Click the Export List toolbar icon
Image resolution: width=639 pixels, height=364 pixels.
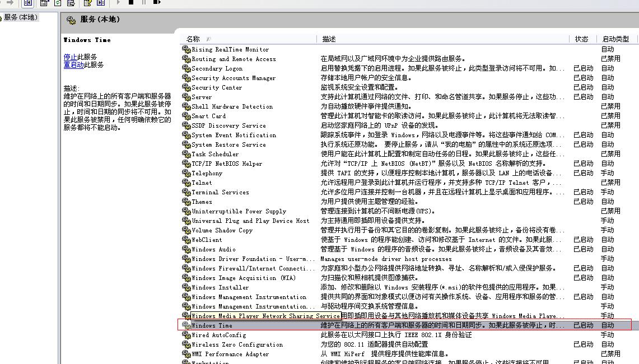coord(71,2)
